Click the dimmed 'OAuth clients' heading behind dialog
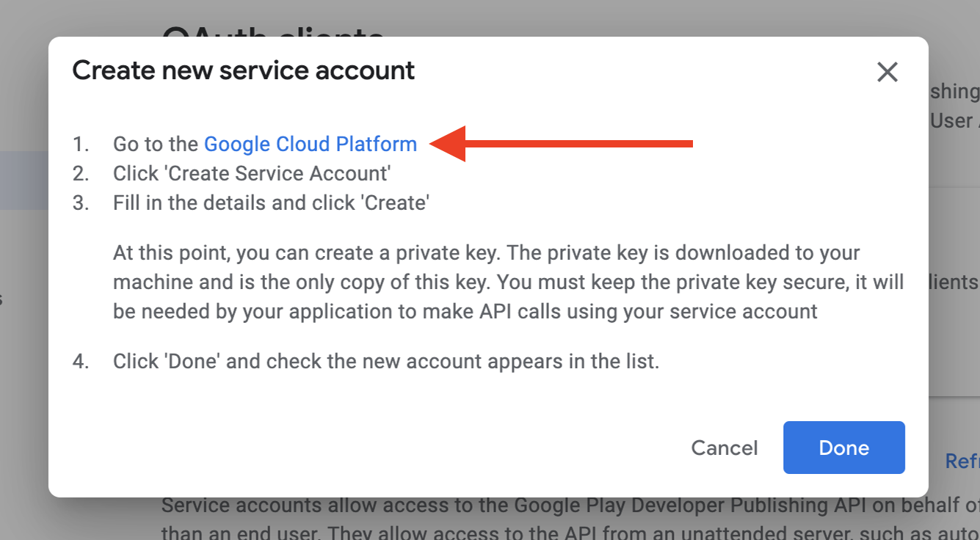 pyautogui.click(x=272, y=31)
